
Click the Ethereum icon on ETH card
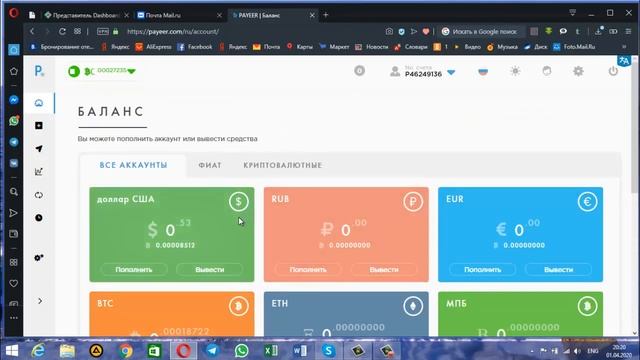(413, 306)
